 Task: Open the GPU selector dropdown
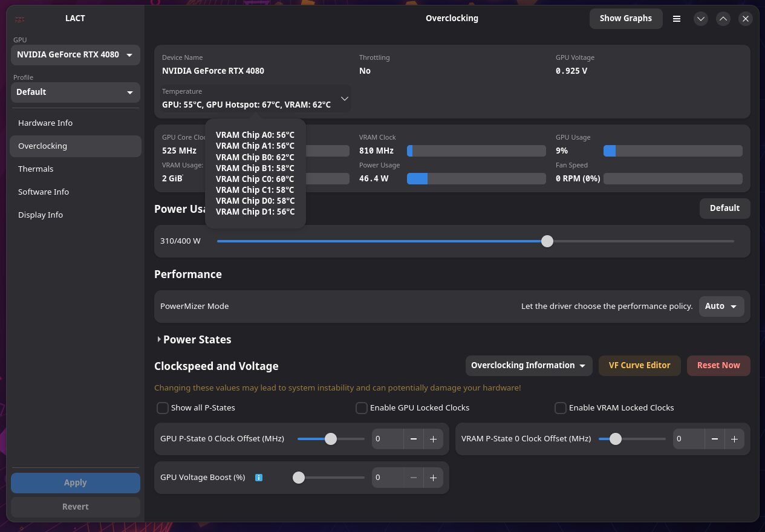pyautogui.click(x=76, y=55)
